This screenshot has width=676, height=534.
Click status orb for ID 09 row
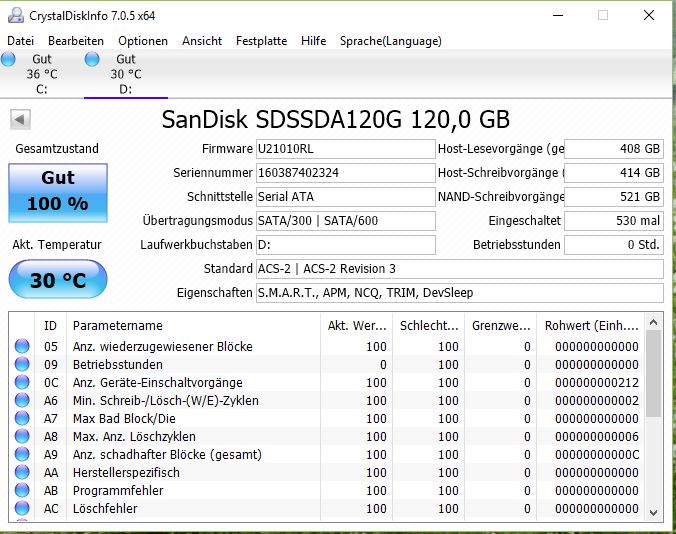[x=22, y=364]
